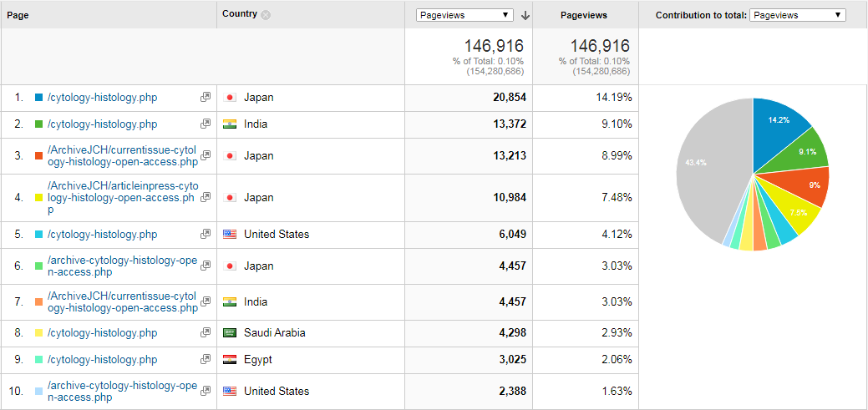Image resolution: width=868 pixels, height=410 pixels.
Task: Open external icon for row 4 articleinpress page
Action: pyautogui.click(x=206, y=197)
